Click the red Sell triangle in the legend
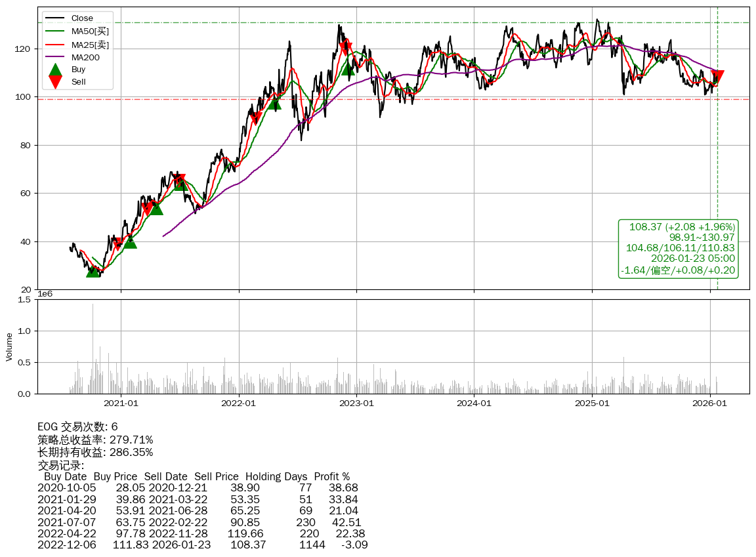Screen dimensions: 756x557 point(56,81)
